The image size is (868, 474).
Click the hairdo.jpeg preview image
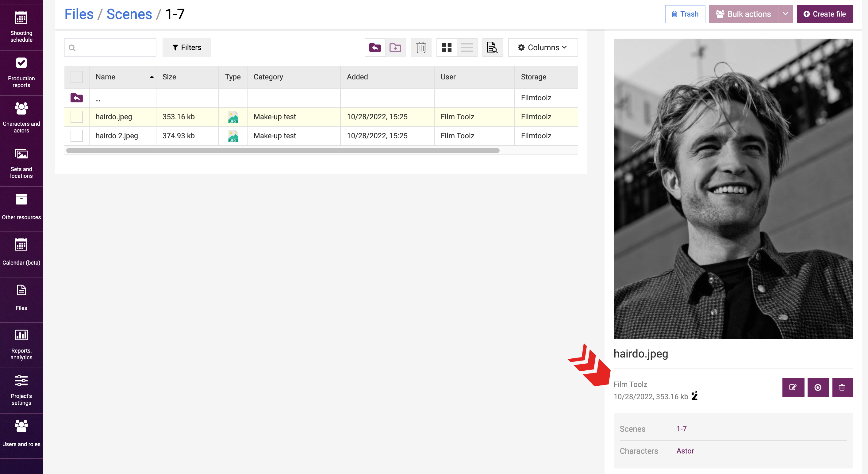tap(733, 189)
